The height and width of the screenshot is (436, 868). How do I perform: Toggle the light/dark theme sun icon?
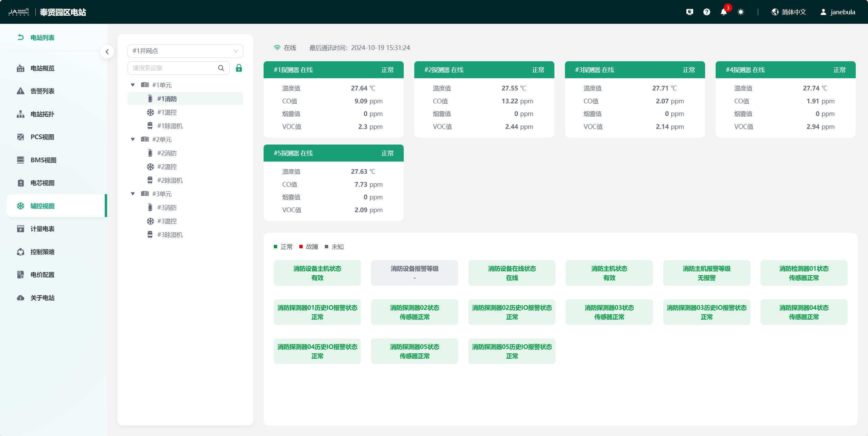[x=740, y=12]
